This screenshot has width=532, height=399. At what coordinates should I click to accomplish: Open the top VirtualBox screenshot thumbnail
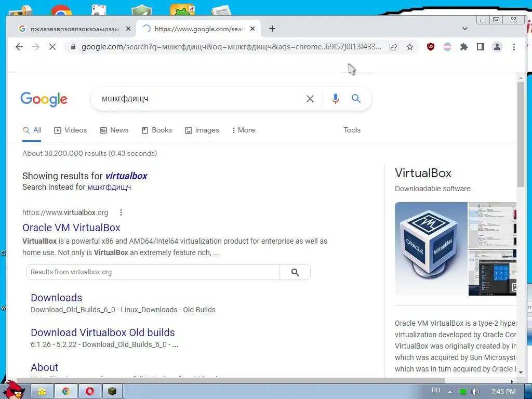click(493, 225)
